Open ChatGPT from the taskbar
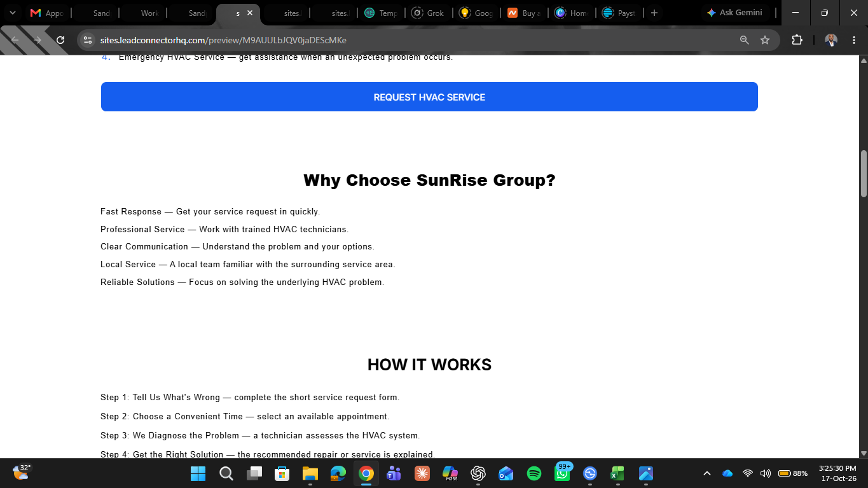 (478, 473)
